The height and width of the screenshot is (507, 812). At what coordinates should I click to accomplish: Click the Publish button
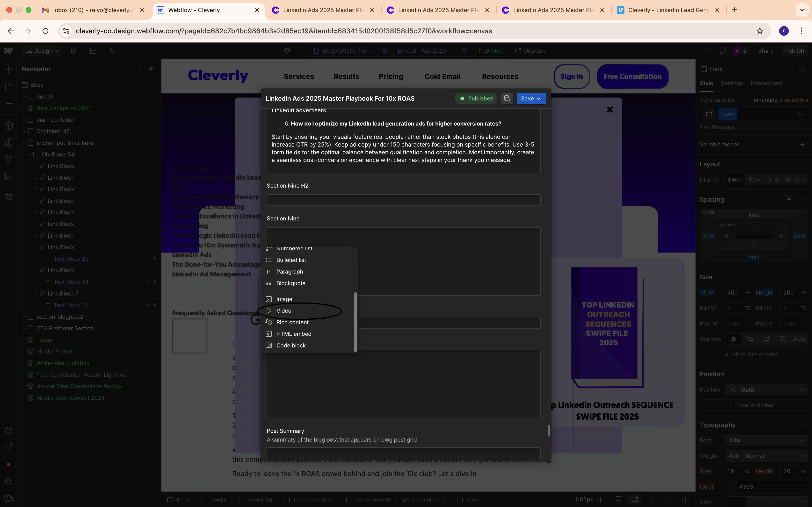[794, 51]
